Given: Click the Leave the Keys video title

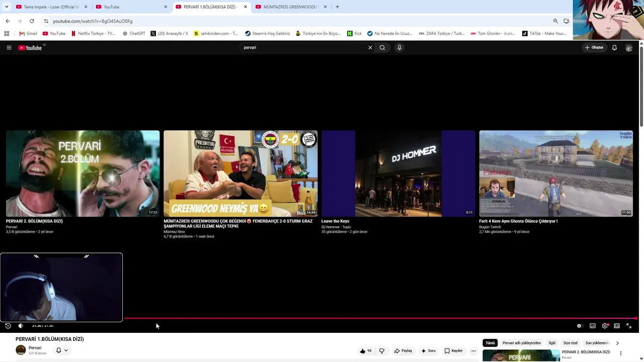Looking at the screenshot, I should (335, 221).
